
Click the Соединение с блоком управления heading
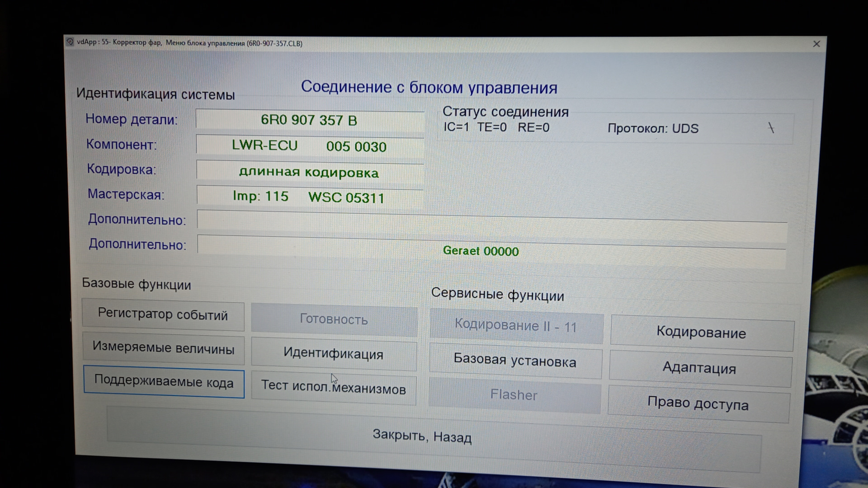429,87
